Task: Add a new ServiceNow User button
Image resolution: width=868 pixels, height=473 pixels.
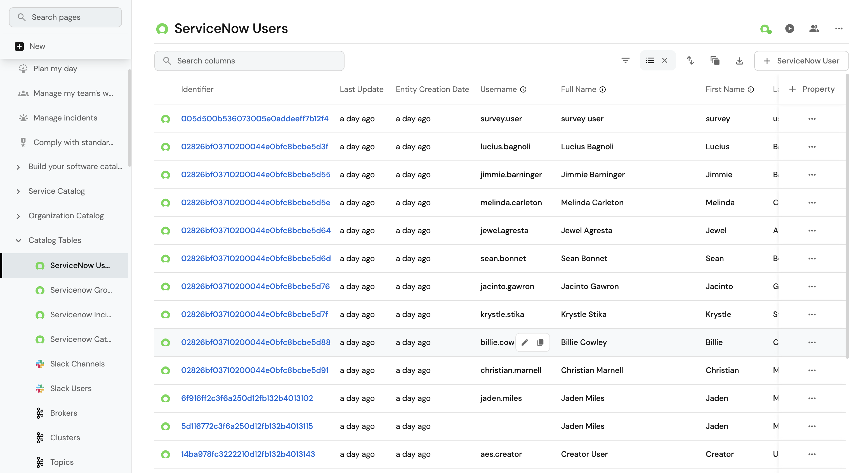Action: (x=801, y=61)
